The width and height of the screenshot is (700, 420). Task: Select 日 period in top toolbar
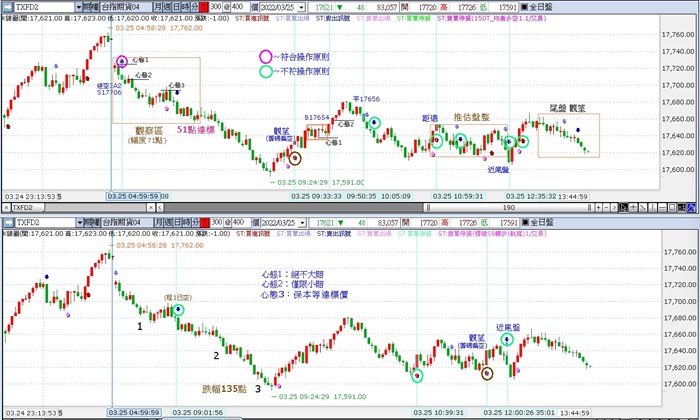[x=176, y=7]
